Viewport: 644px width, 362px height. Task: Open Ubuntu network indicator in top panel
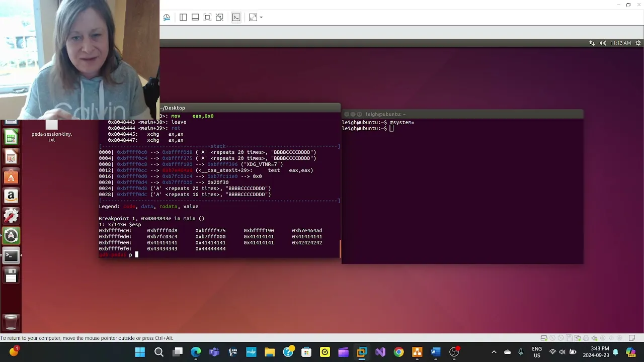pyautogui.click(x=592, y=43)
